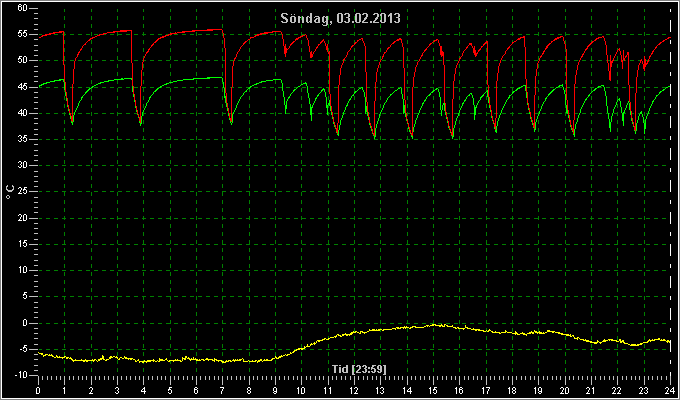Click the °C axis unit label
Screen dimensions: 680x400
pos(10,192)
